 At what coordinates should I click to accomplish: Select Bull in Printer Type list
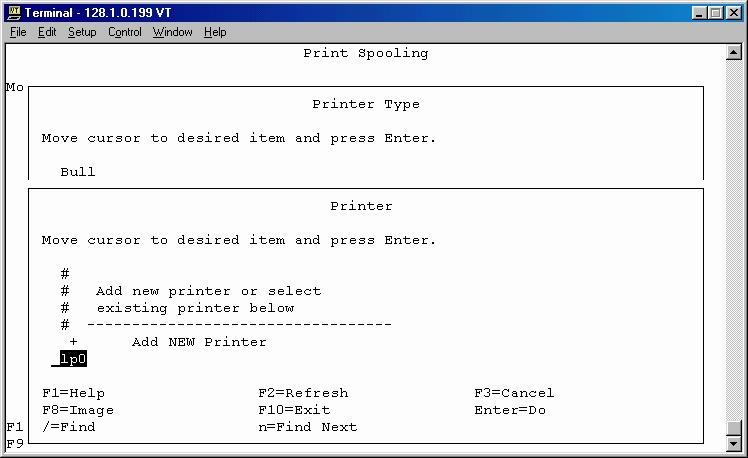(x=78, y=172)
